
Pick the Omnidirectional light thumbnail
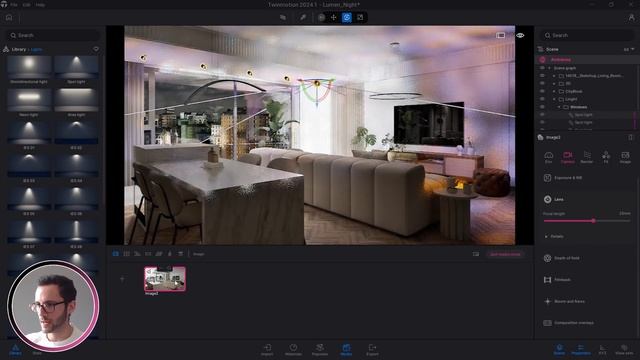pos(29,67)
